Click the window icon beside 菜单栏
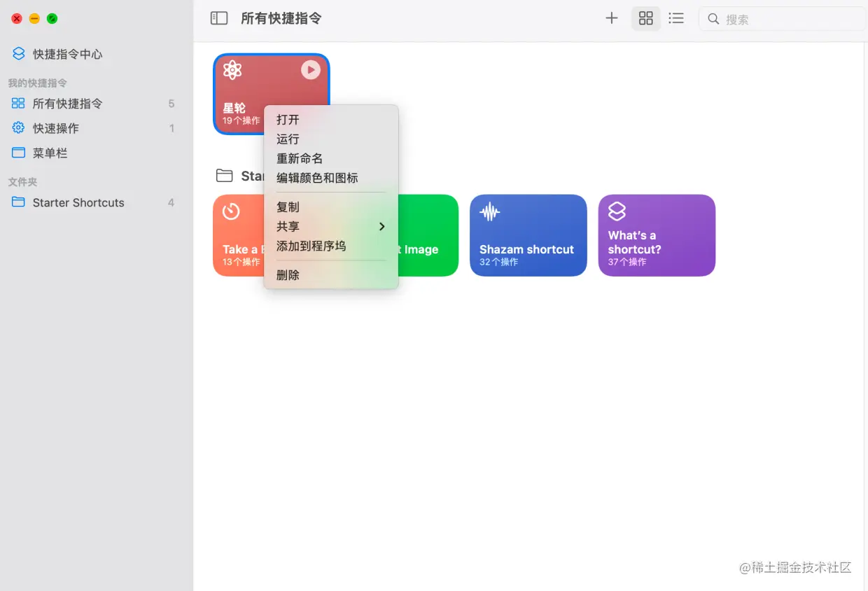This screenshot has height=591, width=868. (x=19, y=153)
